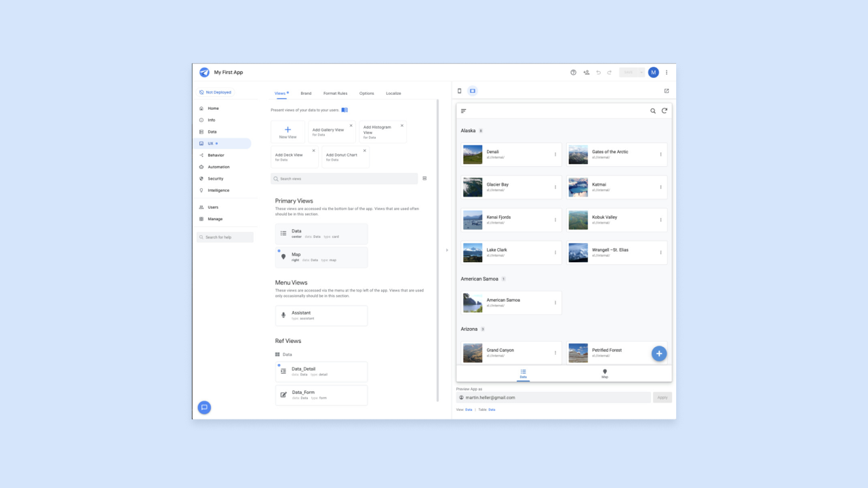
Task: Click Add Gallery View suggestion
Action: [x=332, y=132]
